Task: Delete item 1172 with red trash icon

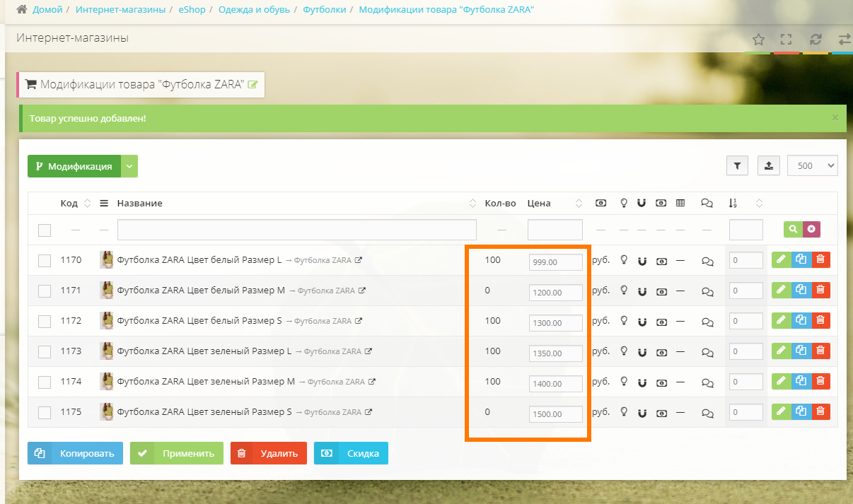Action: (820, 320)
